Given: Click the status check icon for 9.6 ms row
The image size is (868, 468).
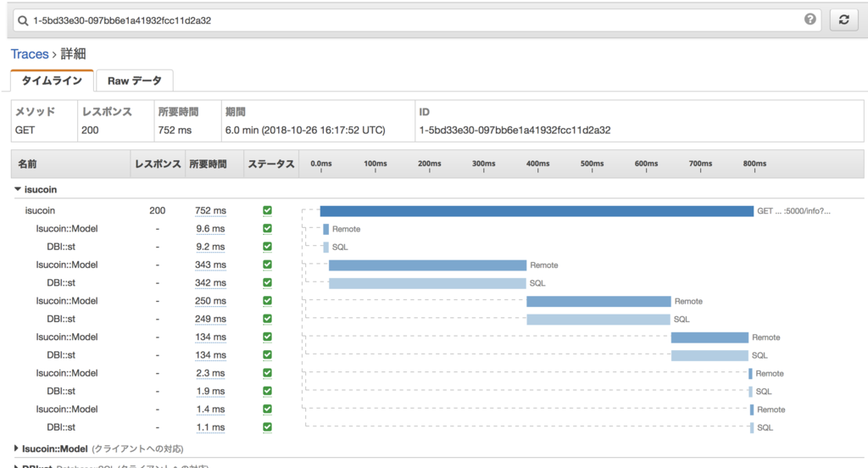Looking at the screenshot, I should (x=267, y=229).
